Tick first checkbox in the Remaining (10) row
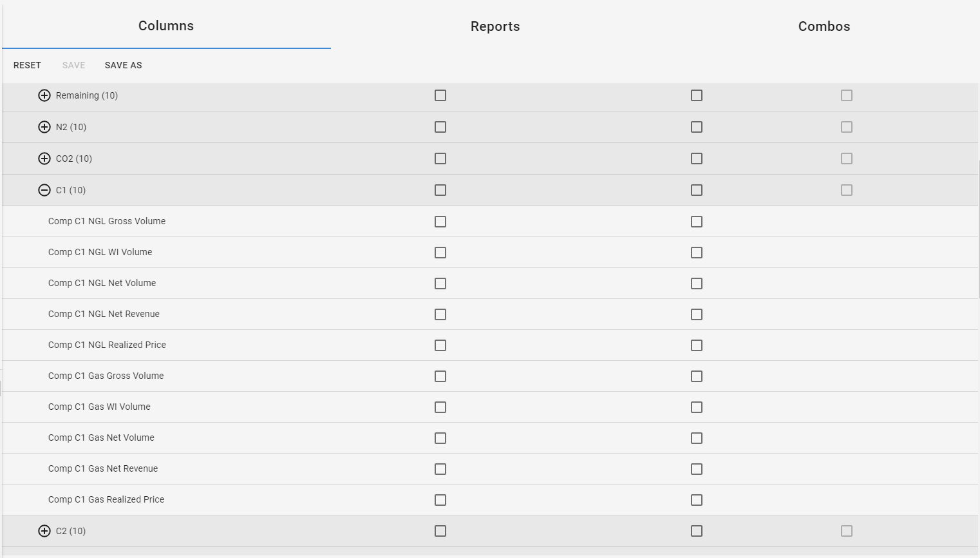The width and height of the screenshot is (980, 558). click(440, 95)
